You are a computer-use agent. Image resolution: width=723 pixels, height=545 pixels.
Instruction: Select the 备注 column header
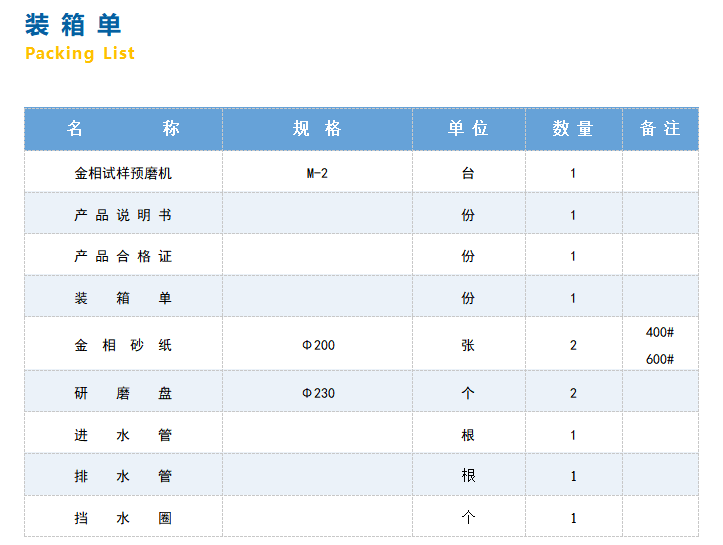(660, 129)
